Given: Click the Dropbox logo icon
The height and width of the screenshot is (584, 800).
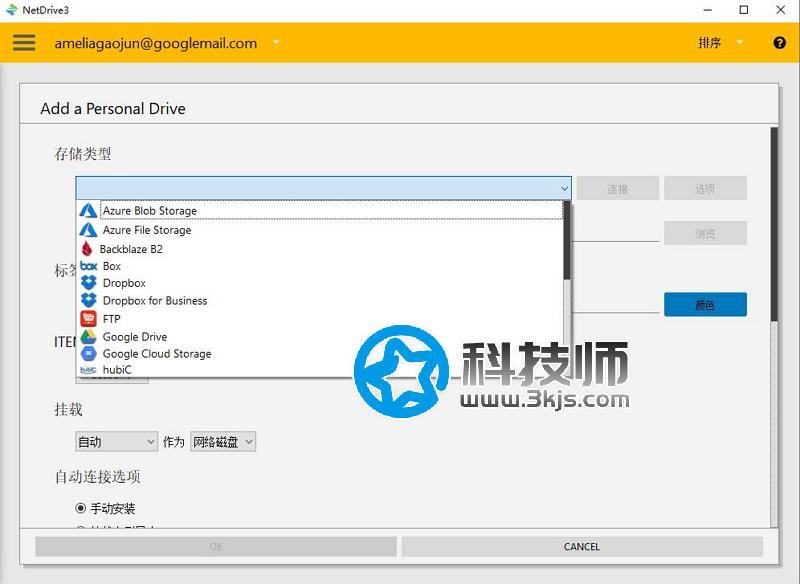Looking at the screenshot, I should [88, 283].
